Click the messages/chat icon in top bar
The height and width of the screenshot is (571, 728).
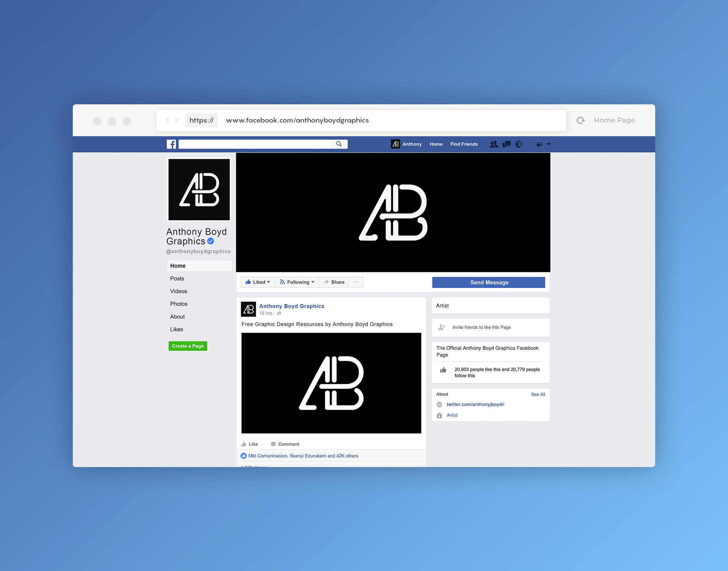click(x=507, y=144)
